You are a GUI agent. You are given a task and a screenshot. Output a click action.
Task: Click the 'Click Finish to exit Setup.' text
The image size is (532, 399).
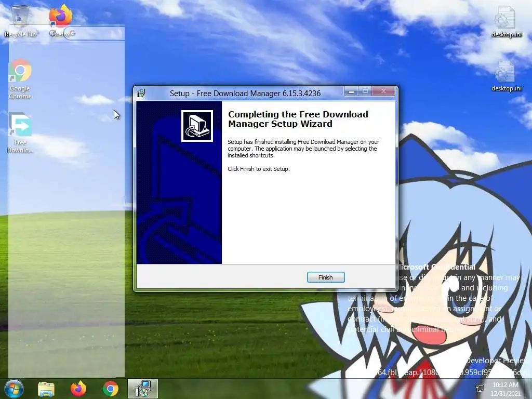tap(259, 169)
